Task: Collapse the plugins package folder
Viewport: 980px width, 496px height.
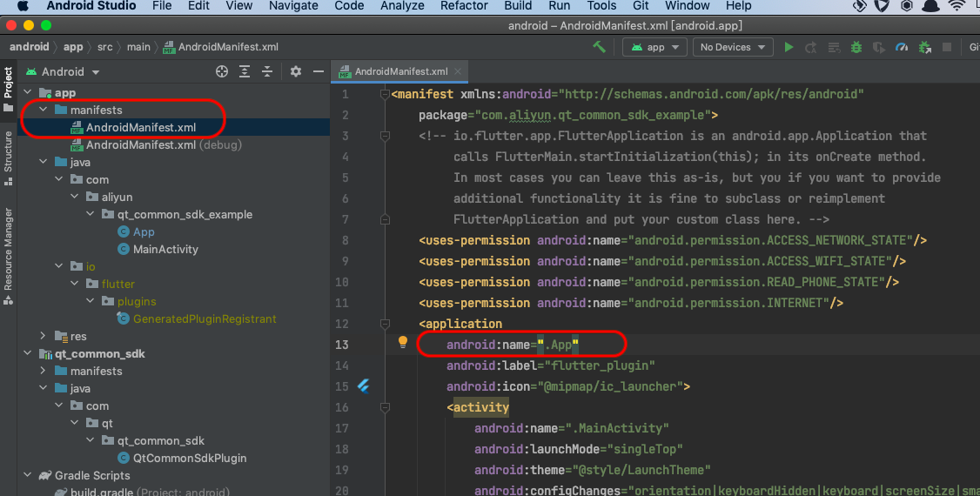Action: pos(91,301)
